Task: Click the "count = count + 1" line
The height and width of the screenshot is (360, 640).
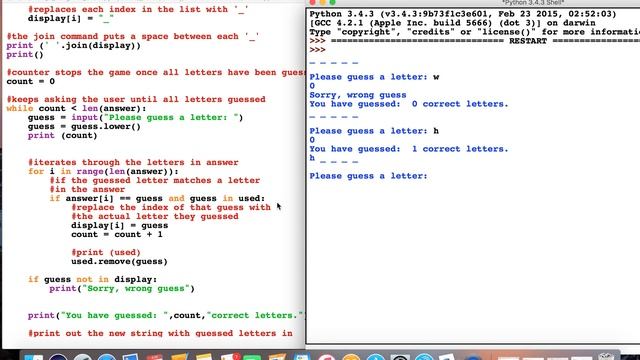Action: pyautogui.click(x=117, y=234)
